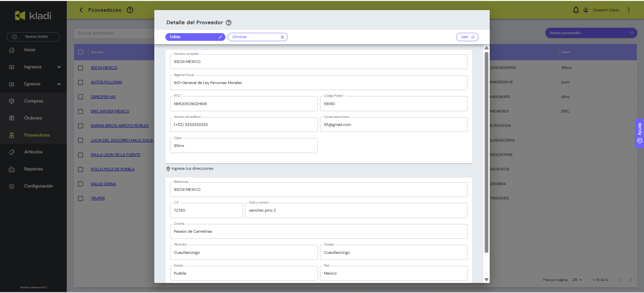This screenshot has width=644, height=293.
Task: Click the Artículos tag icon
Action: (12, 152)
